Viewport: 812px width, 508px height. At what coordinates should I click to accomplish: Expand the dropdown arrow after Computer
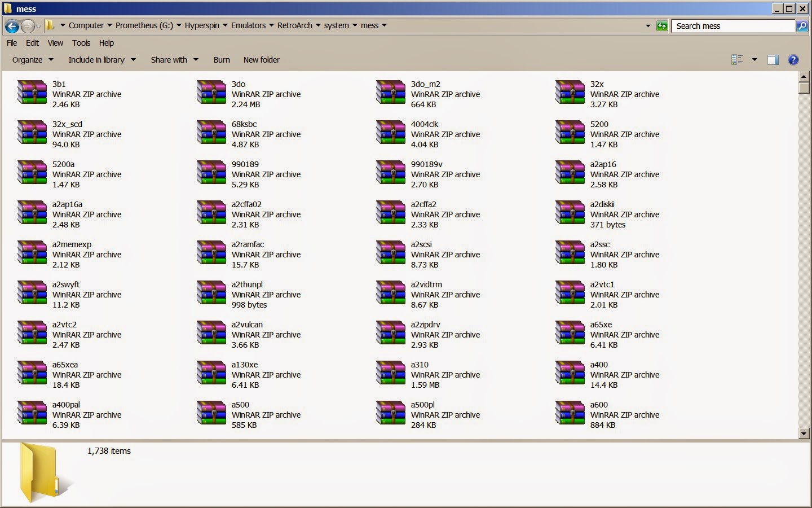109,25
